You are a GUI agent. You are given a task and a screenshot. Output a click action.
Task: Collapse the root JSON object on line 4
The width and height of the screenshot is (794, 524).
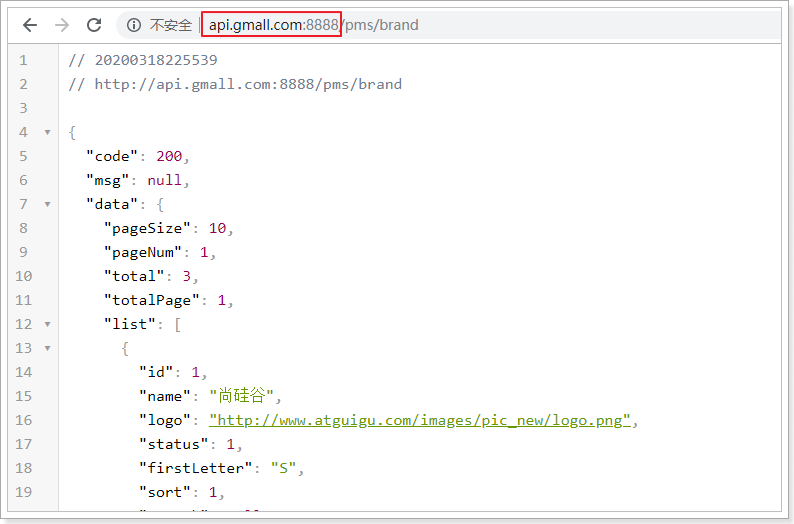pyautogui.click(x=47, y=132)
